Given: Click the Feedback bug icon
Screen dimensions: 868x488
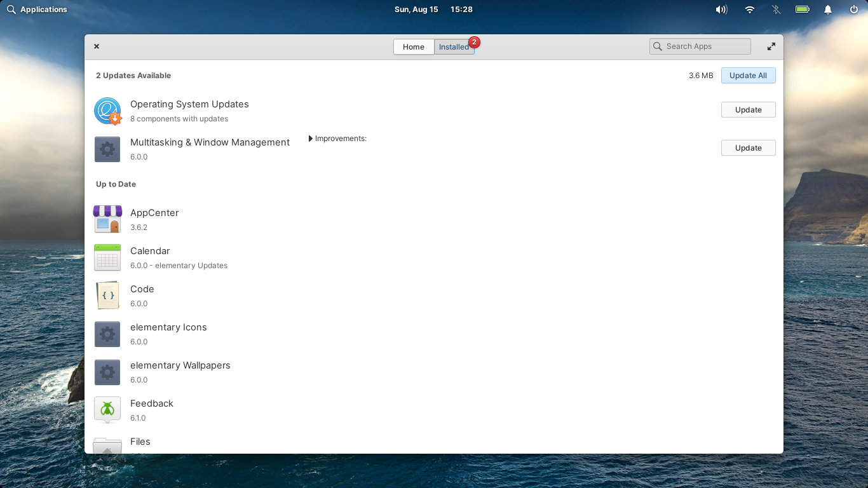Looking at the screenshot, I should coord(107,410).
